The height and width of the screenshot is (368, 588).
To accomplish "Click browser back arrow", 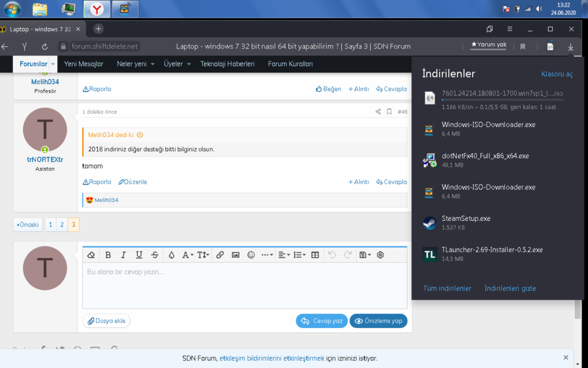I will point(5,46).
